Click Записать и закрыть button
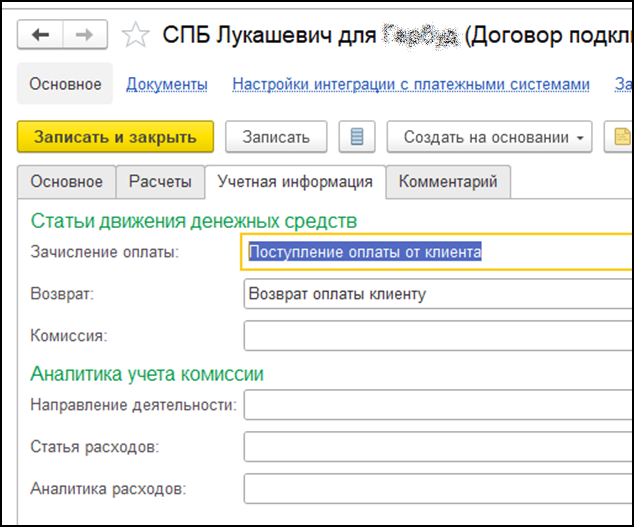Screen dimensions: 634x527 pyautogui.click(x=115, y=137)
